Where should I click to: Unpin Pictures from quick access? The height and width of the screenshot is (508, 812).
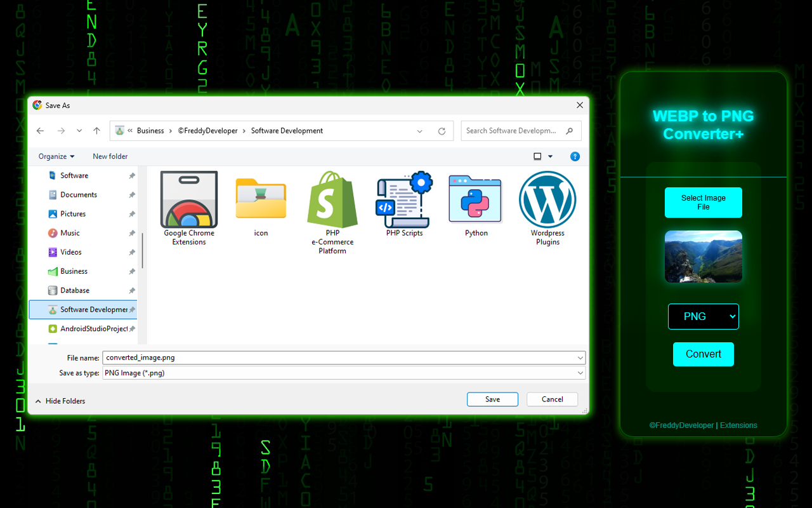coord(132,214)
